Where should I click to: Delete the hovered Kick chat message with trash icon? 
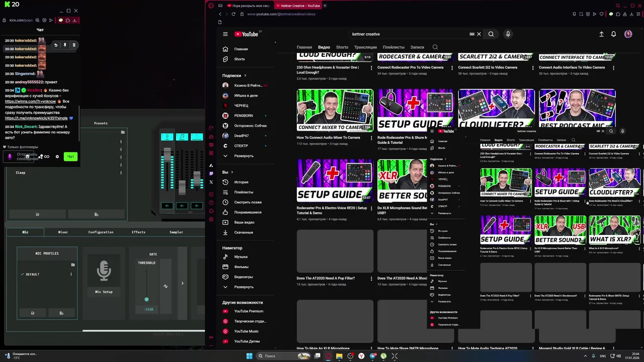tap(74, 45)
